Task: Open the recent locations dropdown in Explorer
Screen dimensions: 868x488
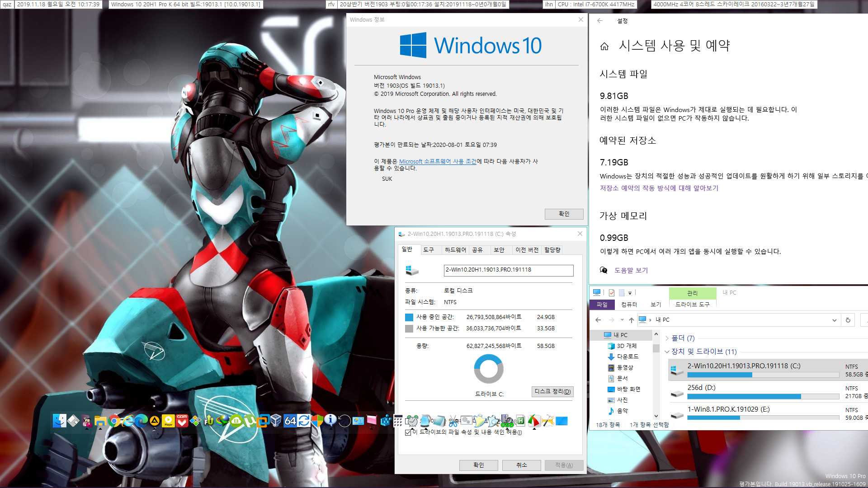Action: click(622, 320)
